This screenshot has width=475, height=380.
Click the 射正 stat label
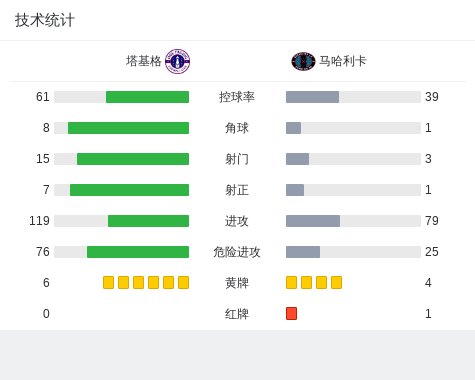pos(237,190)
